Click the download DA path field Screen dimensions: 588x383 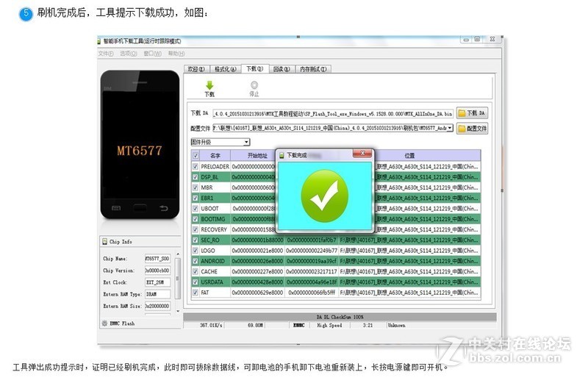pyautogui.click(x=333, y=113)
